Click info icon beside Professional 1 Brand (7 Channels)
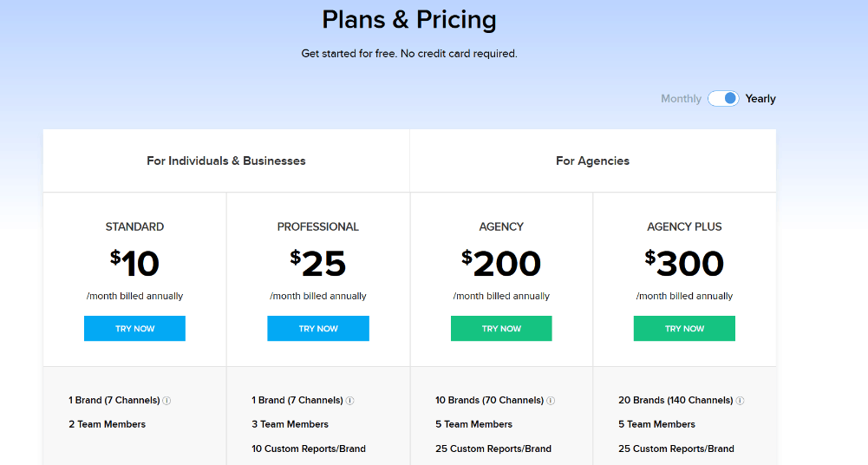The image size is (868, 465). point(349,401)
